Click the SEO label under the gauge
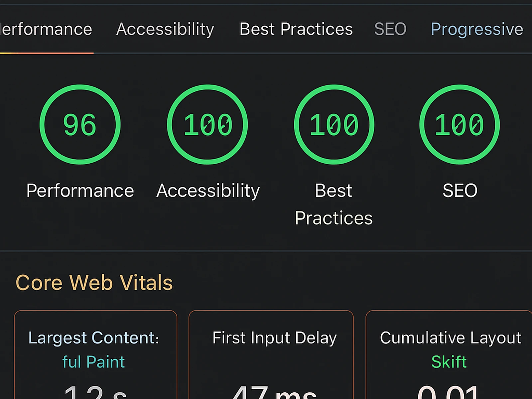Screen dimensions: 532x399 [460, 191]
